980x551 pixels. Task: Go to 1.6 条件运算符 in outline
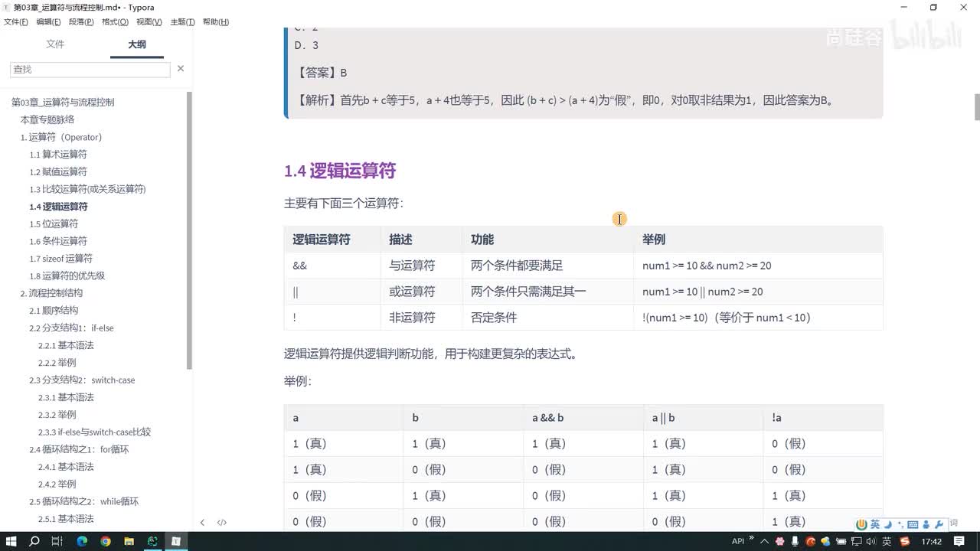(58, 241)
